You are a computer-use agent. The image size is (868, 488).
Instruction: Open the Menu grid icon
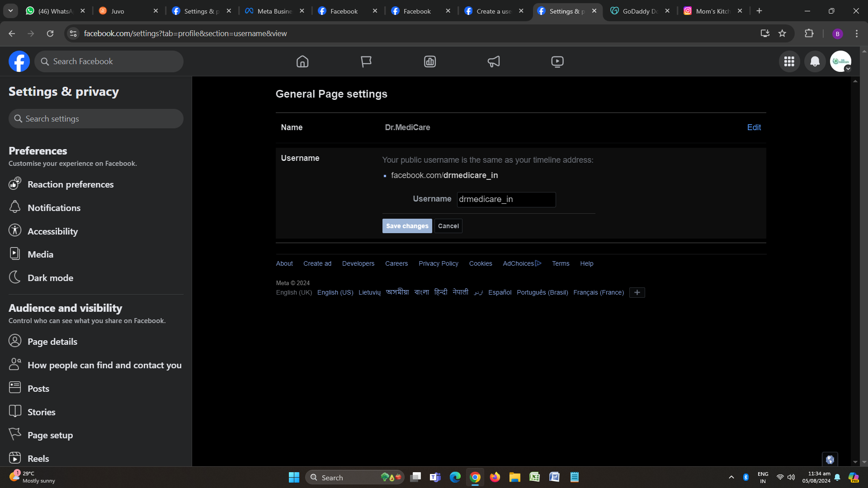click(789, 61)
